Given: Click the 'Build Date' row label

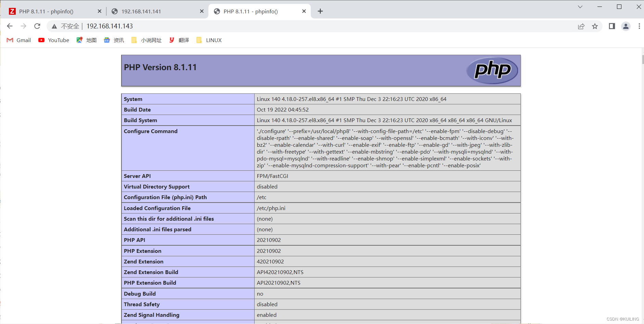Looking at the screenshot, I should coord(137,110).
